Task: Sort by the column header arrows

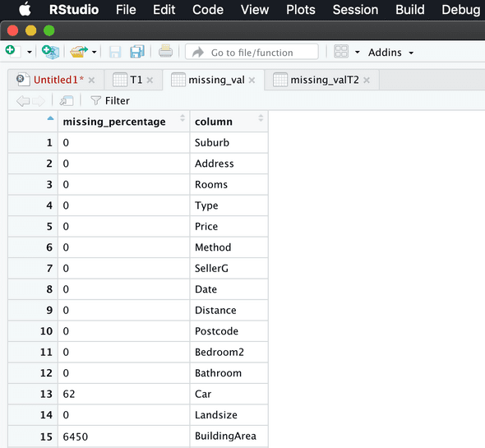Action: [x=261, y=118]
